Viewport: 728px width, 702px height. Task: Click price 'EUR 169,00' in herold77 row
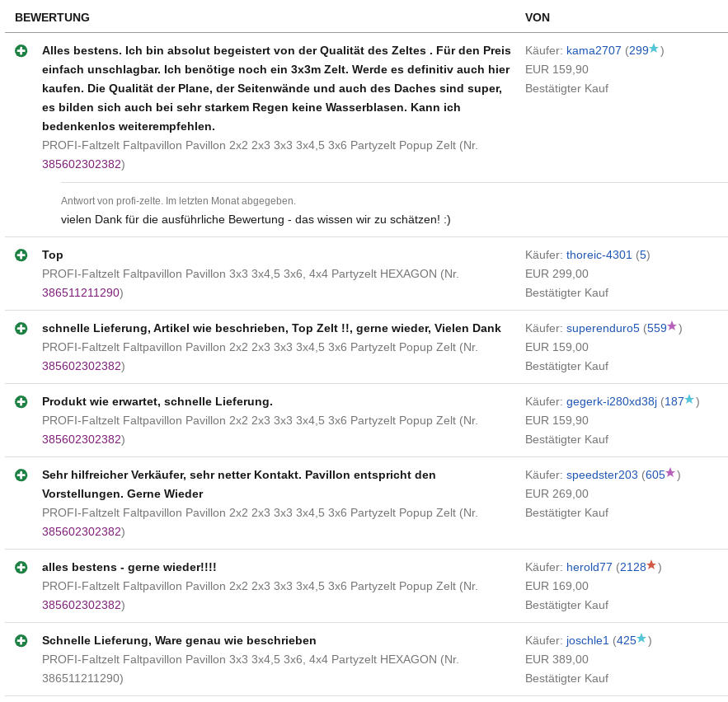(x=557, y=586)
